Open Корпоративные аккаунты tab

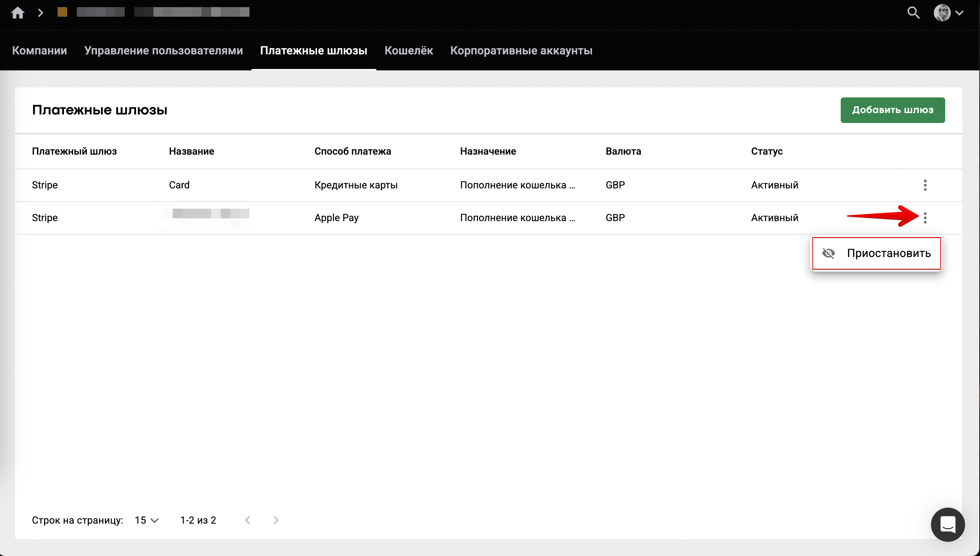click(x=521, y=50)
